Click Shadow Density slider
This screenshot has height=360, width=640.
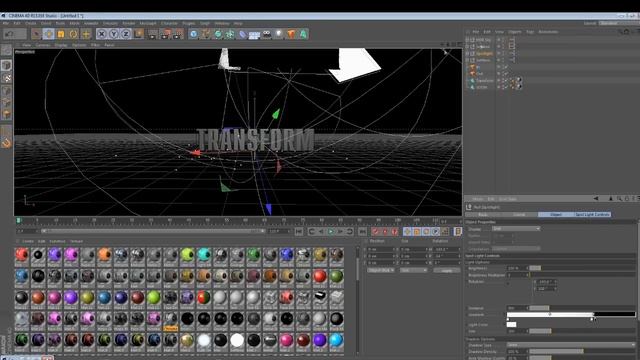pos(582,351)
